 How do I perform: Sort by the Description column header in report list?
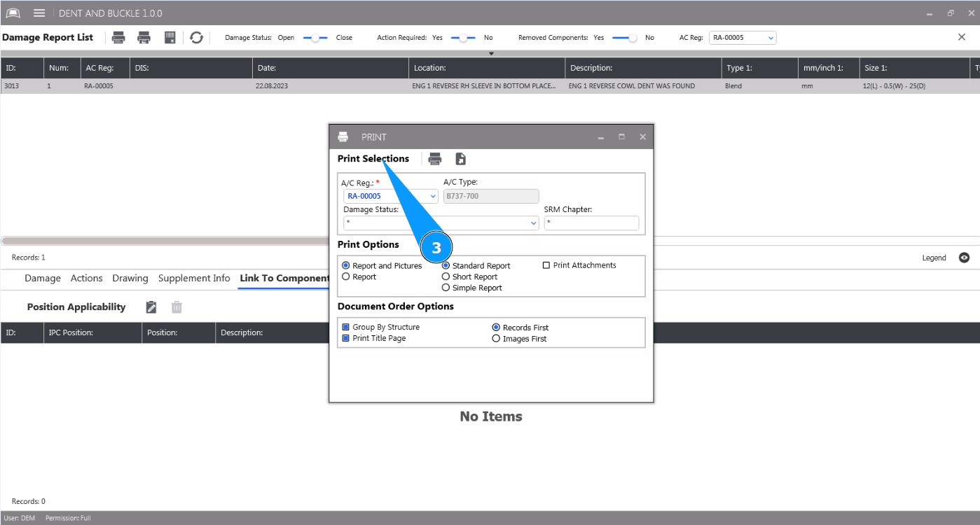tap(643, 68)
